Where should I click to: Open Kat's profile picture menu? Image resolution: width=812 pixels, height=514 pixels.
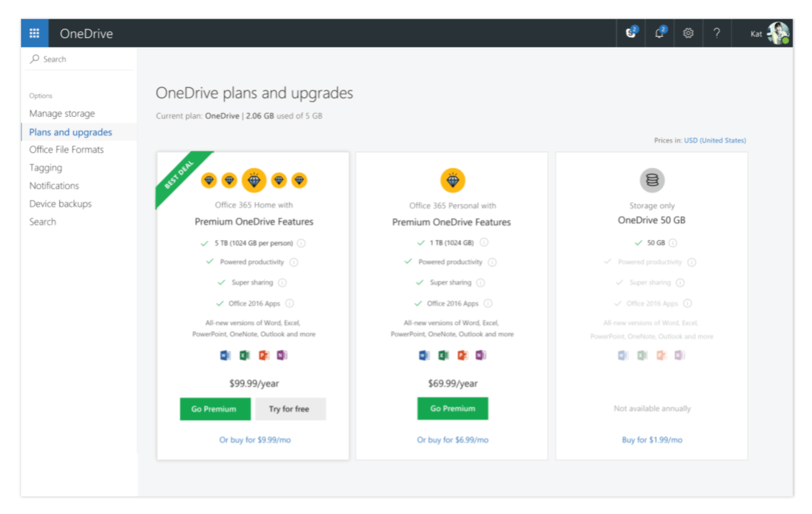click(x=779, y=33)
